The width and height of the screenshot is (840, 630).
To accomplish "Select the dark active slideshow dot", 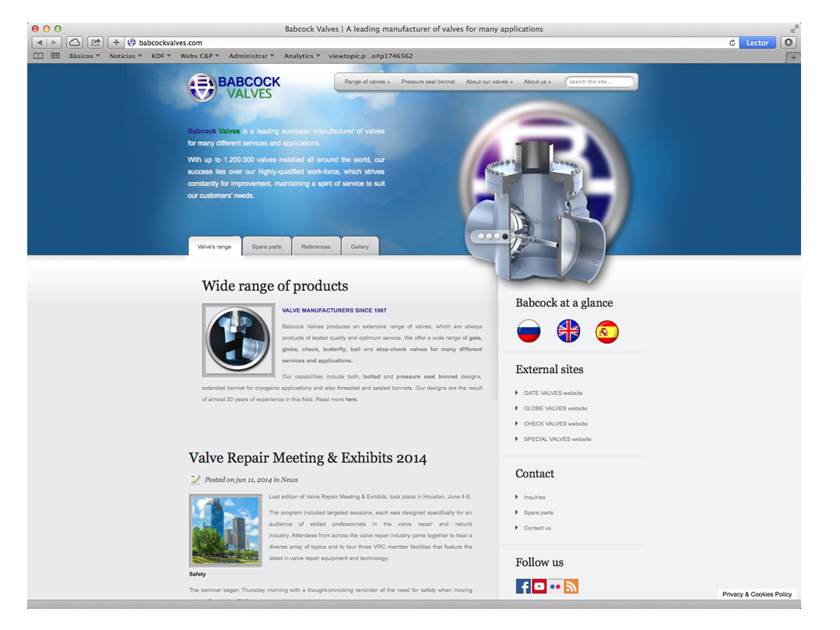I will pyautogui.click(x=504, y=236).
